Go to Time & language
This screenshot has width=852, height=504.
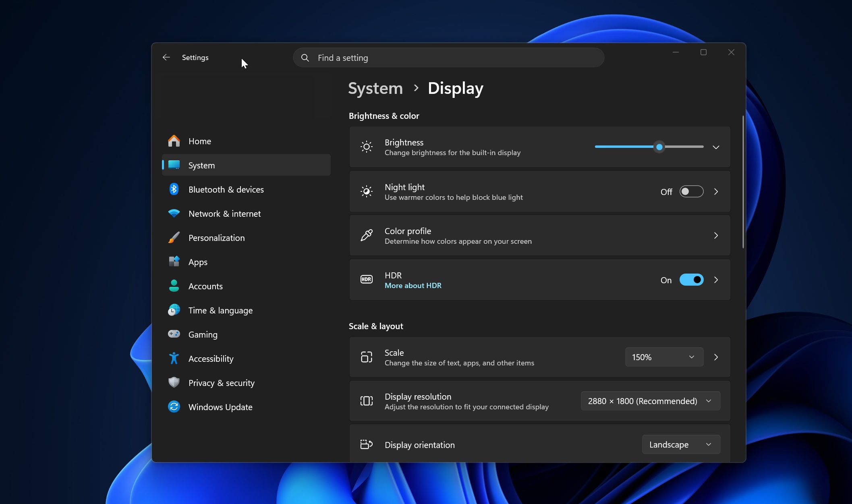click(246, 310)
